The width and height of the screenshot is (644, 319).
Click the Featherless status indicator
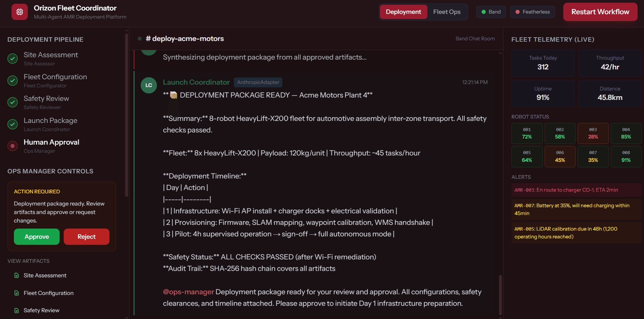532,12
